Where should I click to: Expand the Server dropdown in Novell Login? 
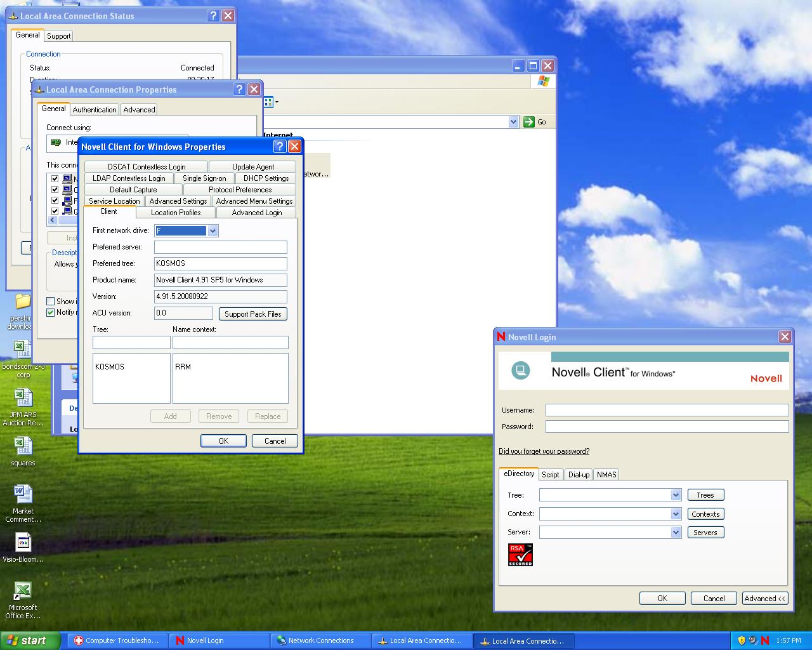676,532
